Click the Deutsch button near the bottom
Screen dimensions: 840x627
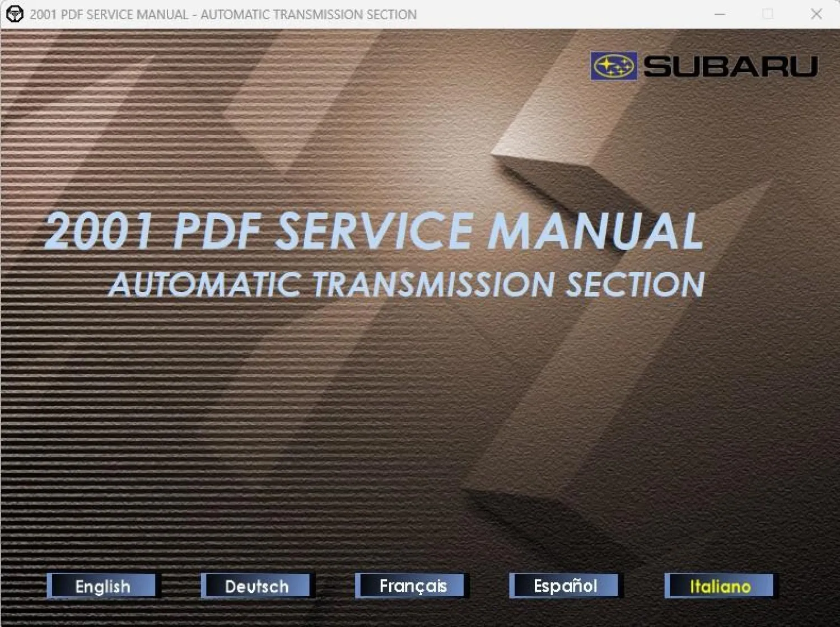pyautogui.click(x=257, y=586)
